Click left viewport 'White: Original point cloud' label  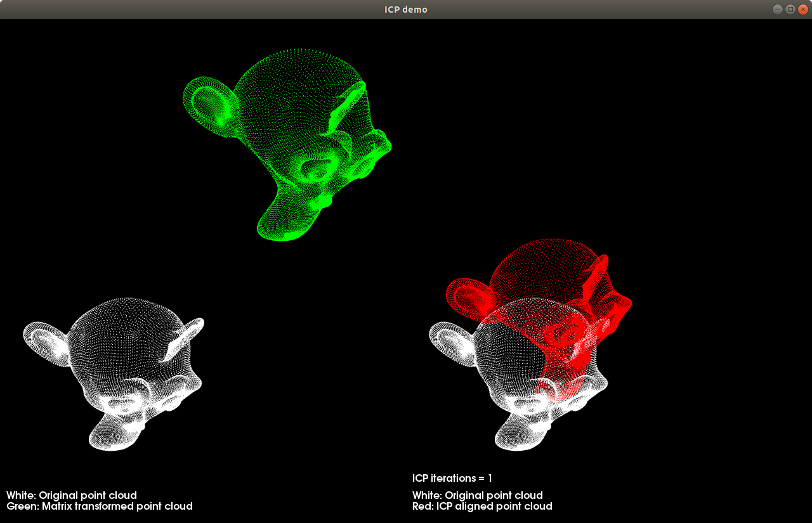pos(72,495)
